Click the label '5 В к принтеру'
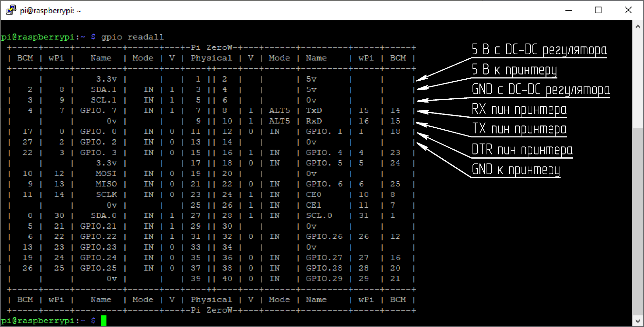The height and width of the screenshot is (327, 644). coord(514,70)
